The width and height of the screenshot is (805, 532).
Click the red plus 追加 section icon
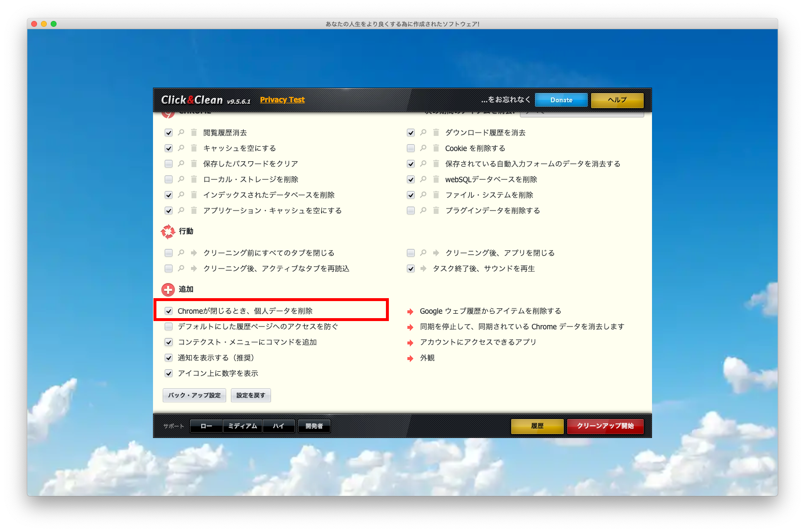click(168, 290)
